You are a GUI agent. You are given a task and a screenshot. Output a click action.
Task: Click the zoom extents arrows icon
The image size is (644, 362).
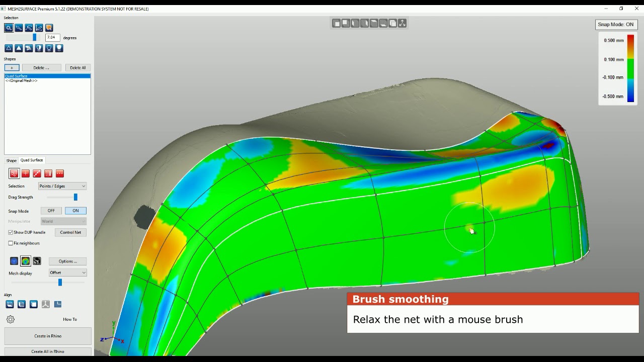coord(402,23)
